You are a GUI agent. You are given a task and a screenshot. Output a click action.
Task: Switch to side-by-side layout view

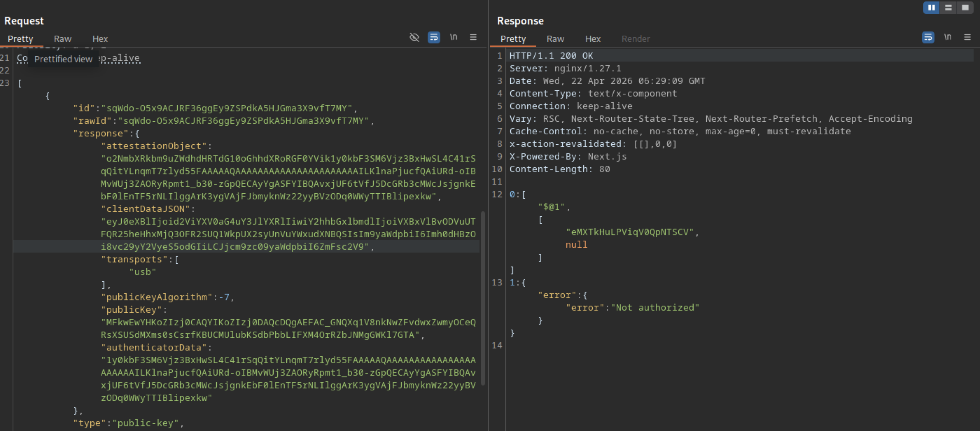[x=931, y=8]
